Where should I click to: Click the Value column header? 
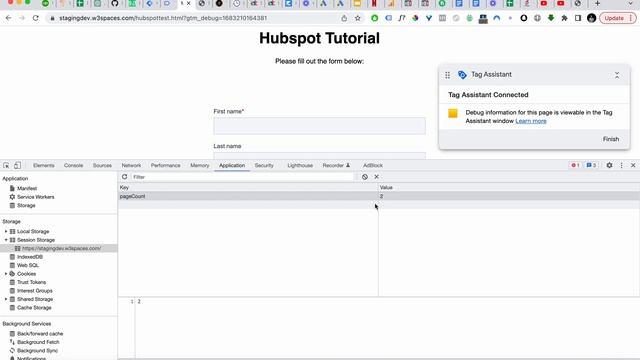[509, 187]
